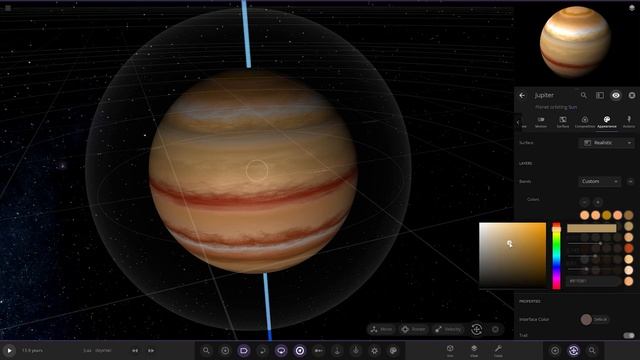The width and height of the screenshot is (640, 360).
Task: Switch to the Actions tab
Action: click(629, 122)
